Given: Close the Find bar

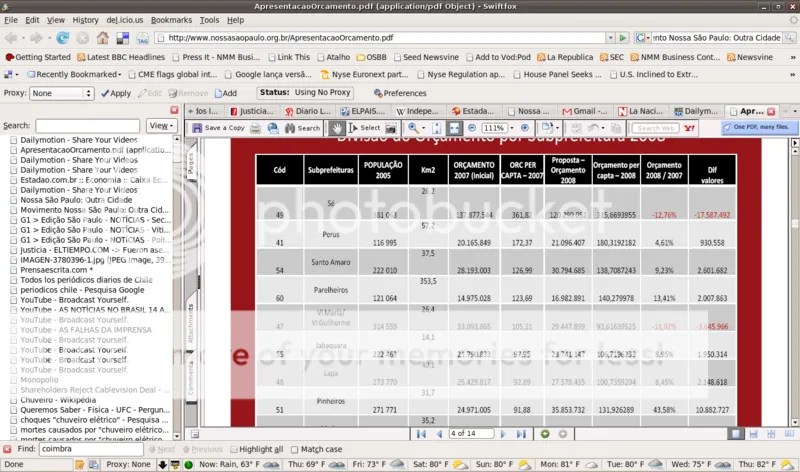Looking at the screenshot, I should pyautogui.click(x=7, y=449).
